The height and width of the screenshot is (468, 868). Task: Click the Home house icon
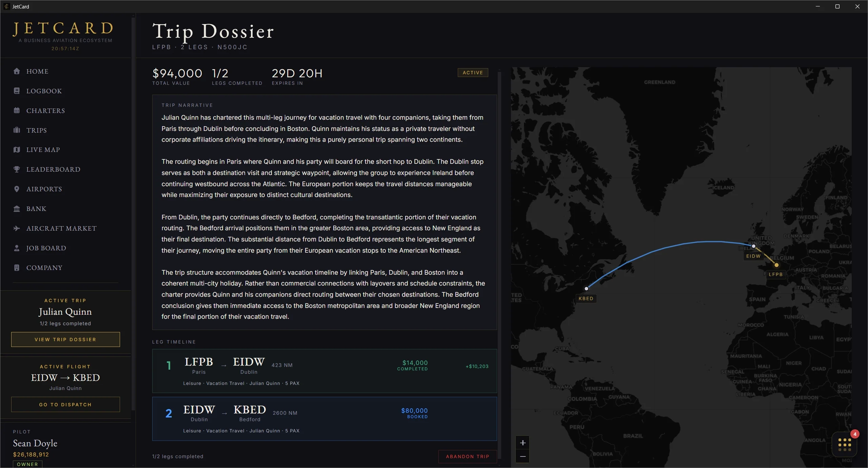17,71
